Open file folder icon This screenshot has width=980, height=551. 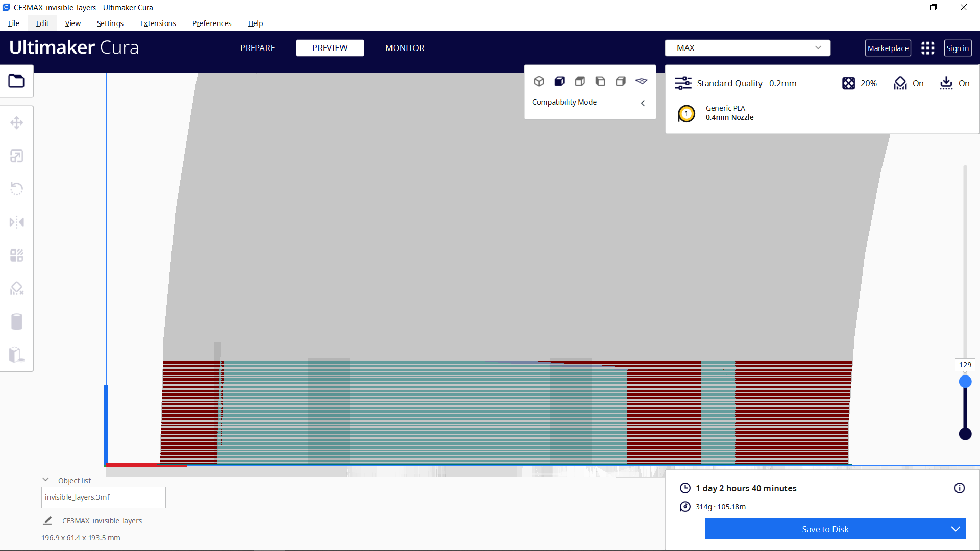point(16,81)
